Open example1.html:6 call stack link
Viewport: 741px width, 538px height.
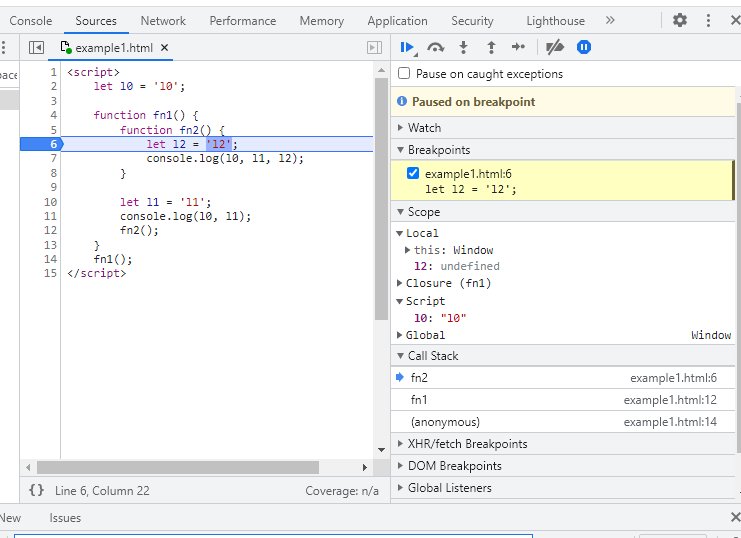673,378
